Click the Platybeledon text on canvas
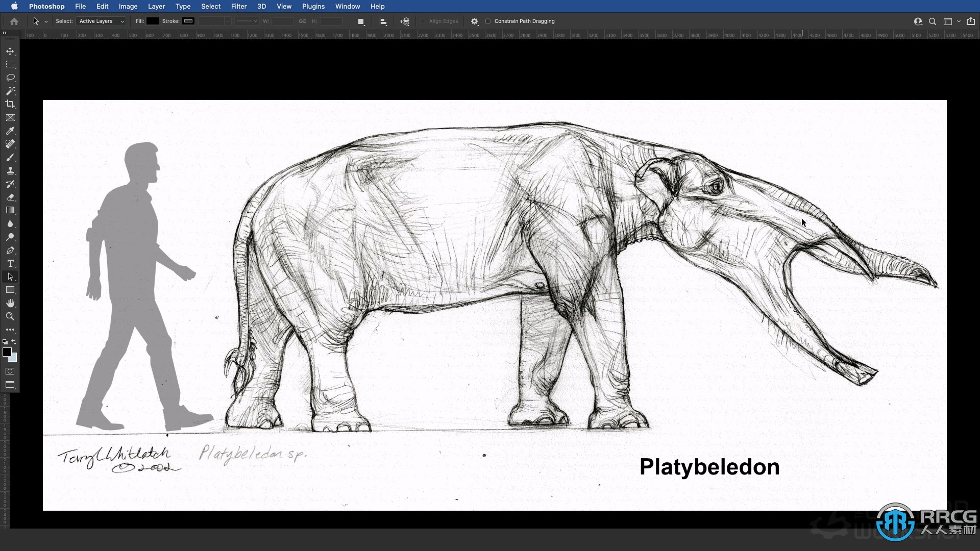Image resolution: width=980 pixels, height=551 pixels. click(709, 467)
